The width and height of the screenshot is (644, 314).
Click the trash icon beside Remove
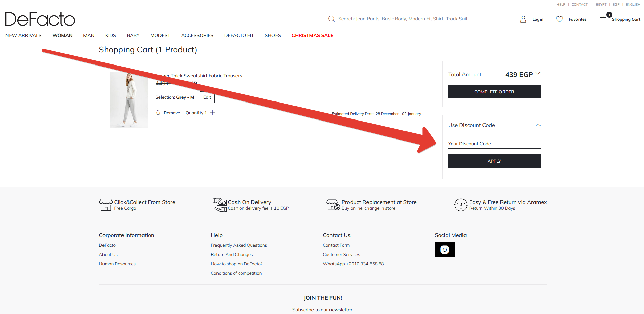pyautogui.click(x=158, y=113)
